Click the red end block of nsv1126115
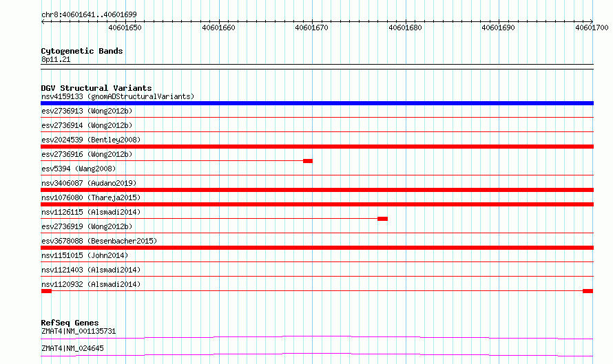The height and width of the screenshot is (364, 613). click(x=383, y=219)
